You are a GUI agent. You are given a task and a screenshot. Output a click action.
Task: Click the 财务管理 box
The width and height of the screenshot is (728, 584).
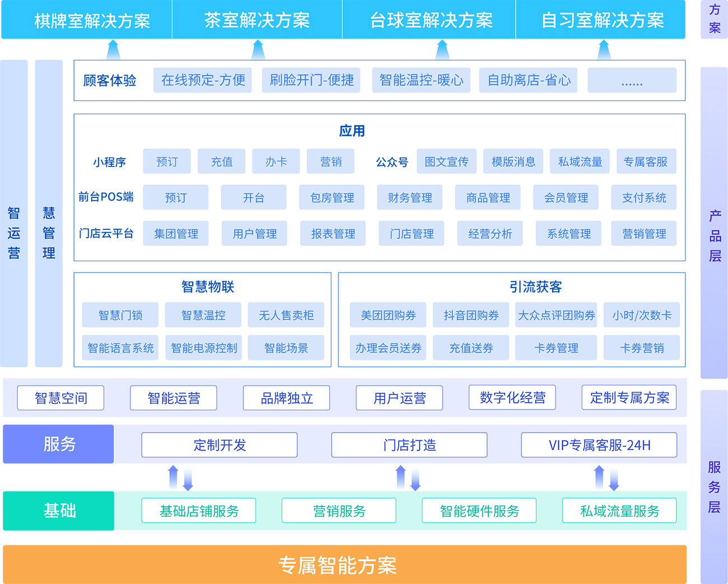click(x=410, y=197)
